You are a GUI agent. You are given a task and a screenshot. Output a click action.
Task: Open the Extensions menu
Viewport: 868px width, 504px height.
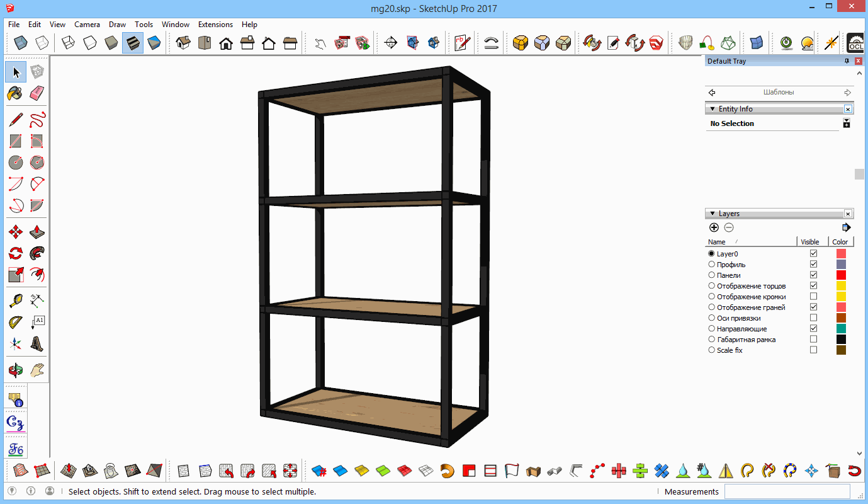[x=215, y=25]
